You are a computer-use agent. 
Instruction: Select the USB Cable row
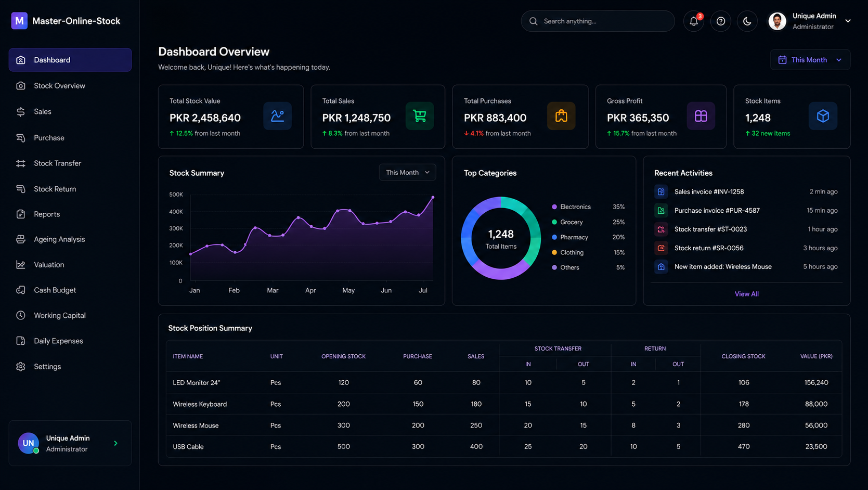(x=503, y=446)
